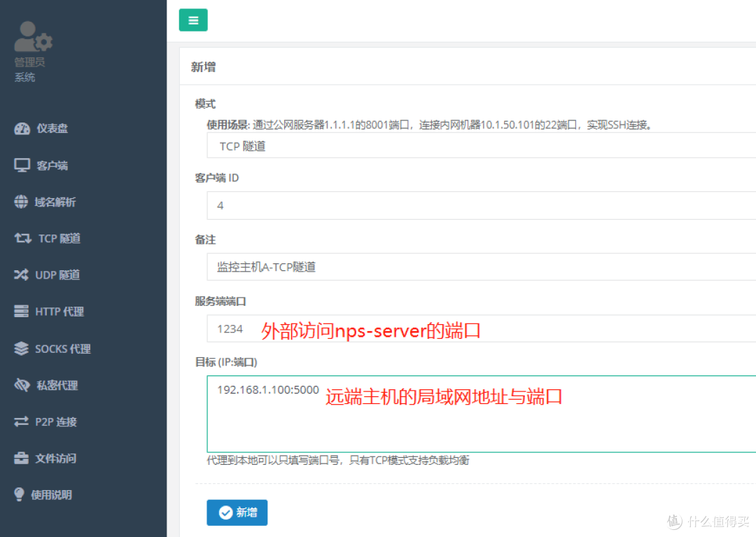This screenshot has width=756, height=537.
Task: Click the lightbulb icon beside 使用说明
Action: pyautogui.click(x=20, y=494)
